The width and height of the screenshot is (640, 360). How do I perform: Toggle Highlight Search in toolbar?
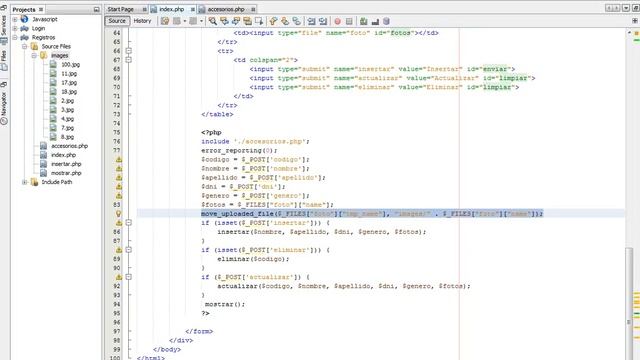247,21
